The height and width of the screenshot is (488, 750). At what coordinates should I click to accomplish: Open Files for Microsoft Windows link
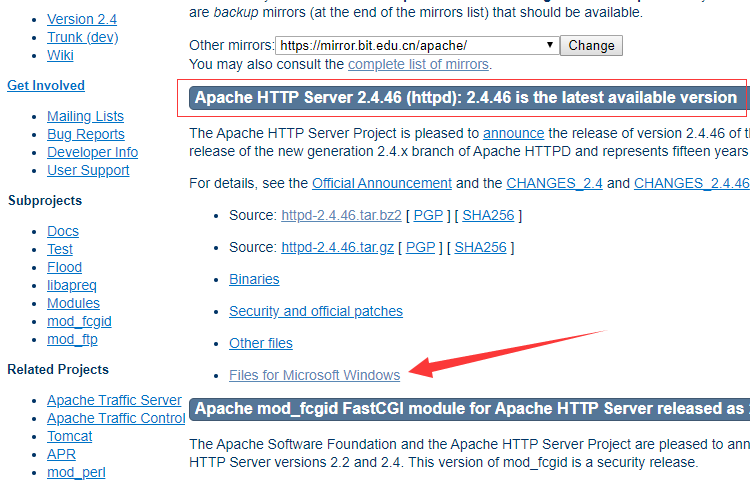point(314,376)
